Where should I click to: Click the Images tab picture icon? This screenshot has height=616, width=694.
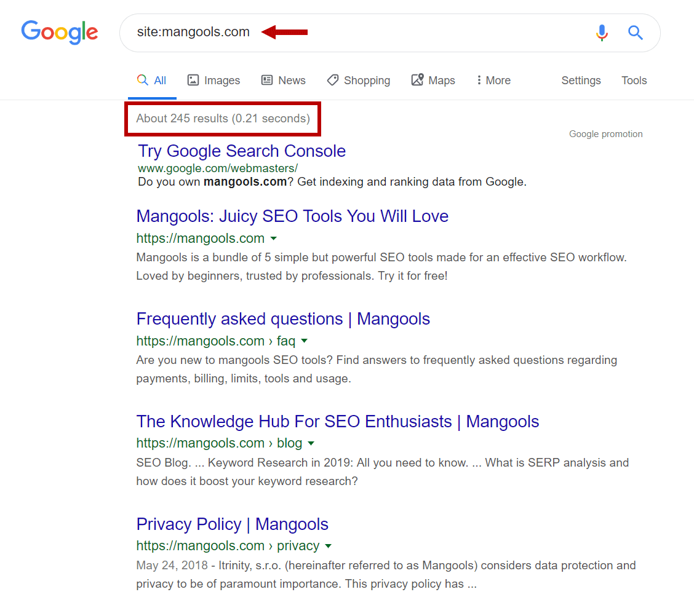click(x=193, y=80)
